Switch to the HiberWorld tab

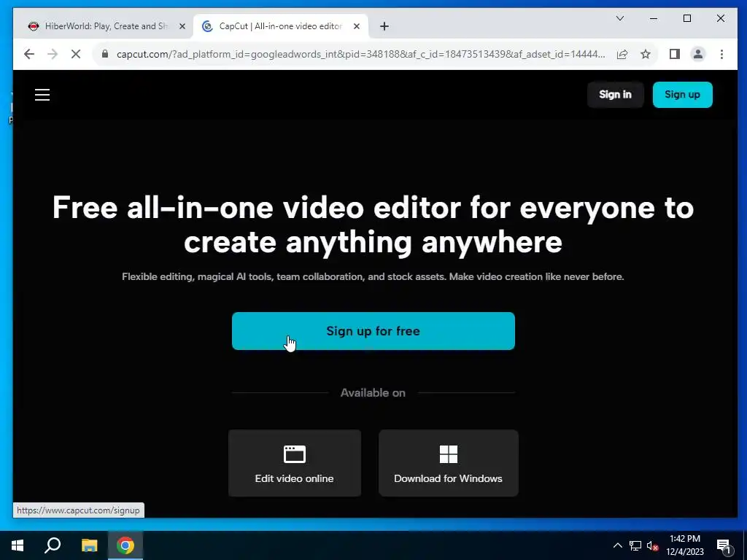click(107, 26)
